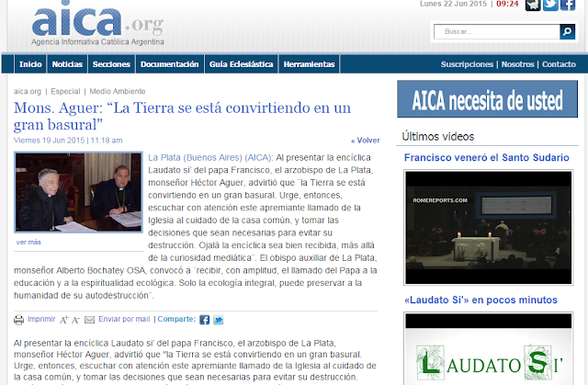Click Especial breadcrumb link
The width and height of the screenshot is (588, 385).
pos(65,91)
